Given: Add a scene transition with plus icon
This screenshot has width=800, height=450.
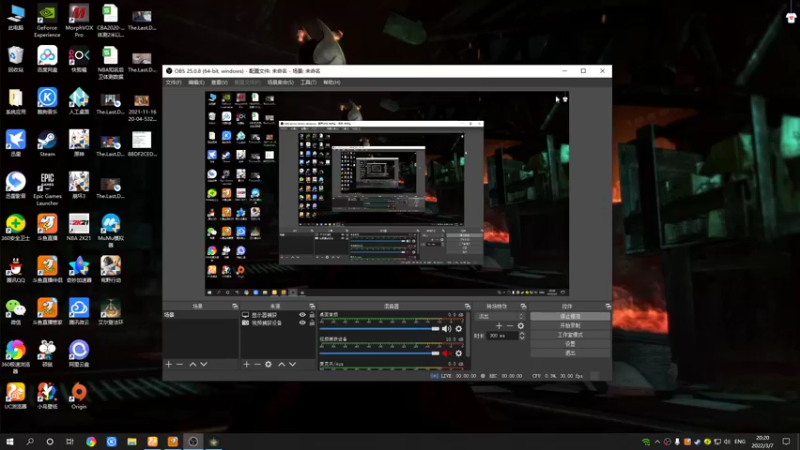Looking at the screenshot, I should [x=499, y=326].
